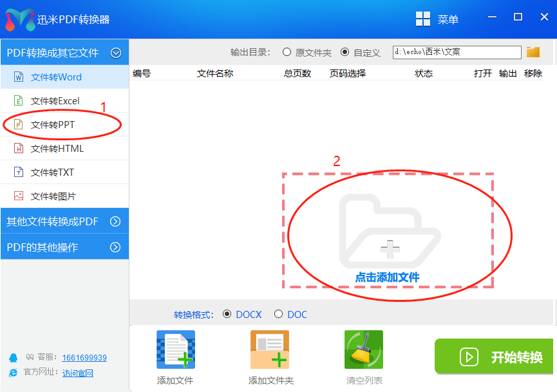Select DOC as the conversion format
Screen dimensions: 557x392
click(x=279, y=314)
